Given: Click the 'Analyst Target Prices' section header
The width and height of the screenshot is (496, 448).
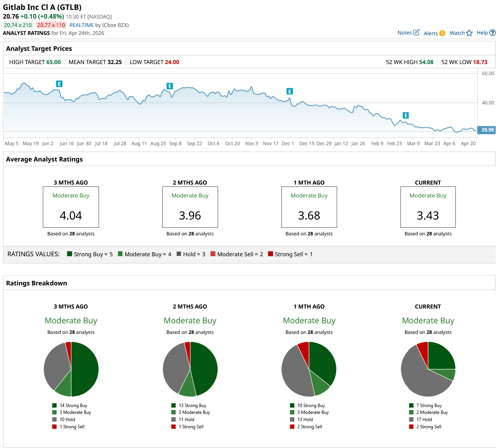Looking at the screenshot, I should 39,49.
